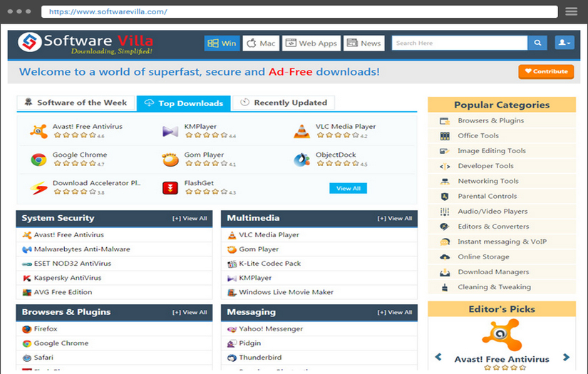This screenshot has height=374, width=588.
Task: Select the Top Downloads tab
Action: [184, 103]
